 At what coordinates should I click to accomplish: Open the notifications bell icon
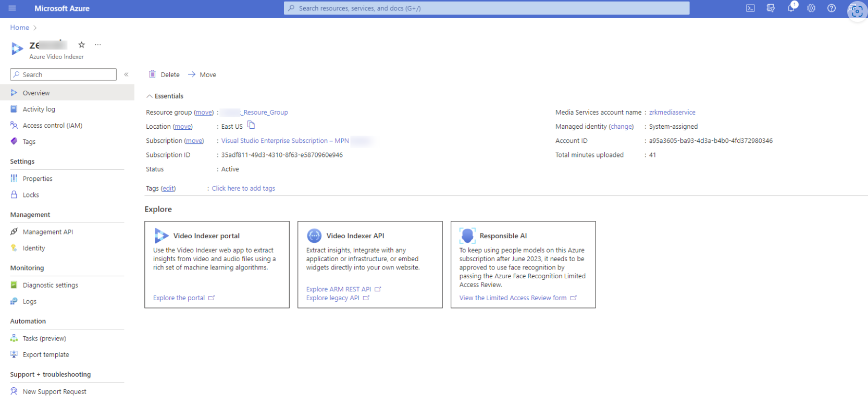[791, 8]
